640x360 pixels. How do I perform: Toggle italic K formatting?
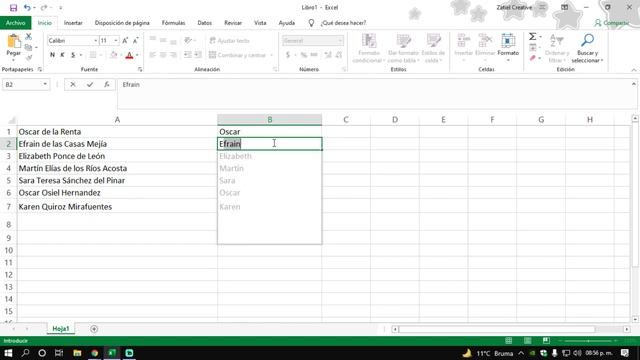(x=62, y=55)
